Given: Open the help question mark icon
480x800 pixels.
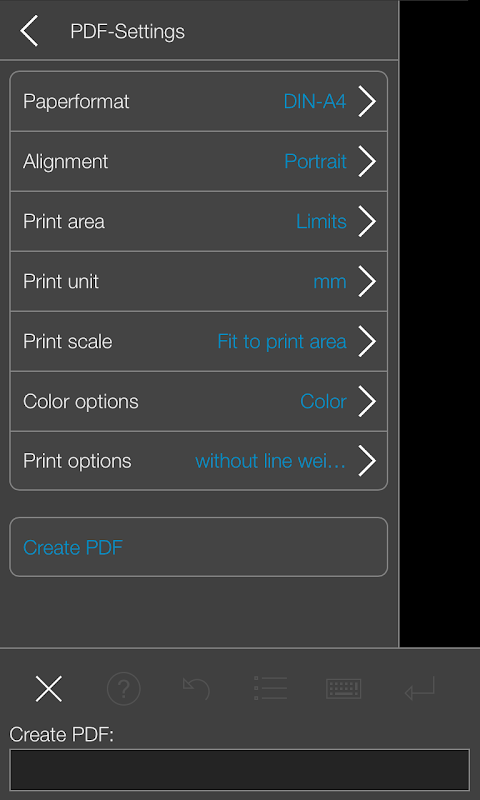Looking at the screenshot, I should coord(123,689).
